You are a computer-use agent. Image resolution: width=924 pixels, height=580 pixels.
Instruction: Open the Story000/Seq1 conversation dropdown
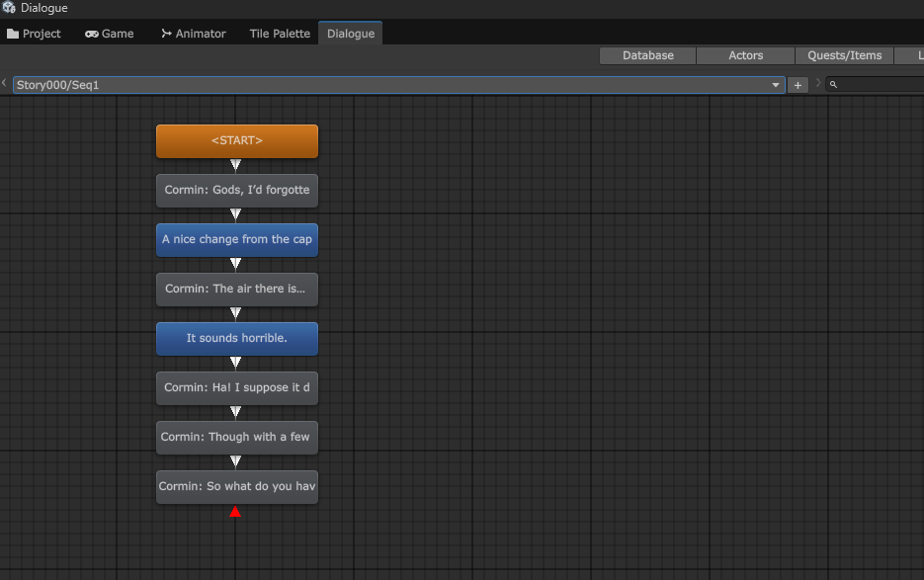tap(775, 85)
